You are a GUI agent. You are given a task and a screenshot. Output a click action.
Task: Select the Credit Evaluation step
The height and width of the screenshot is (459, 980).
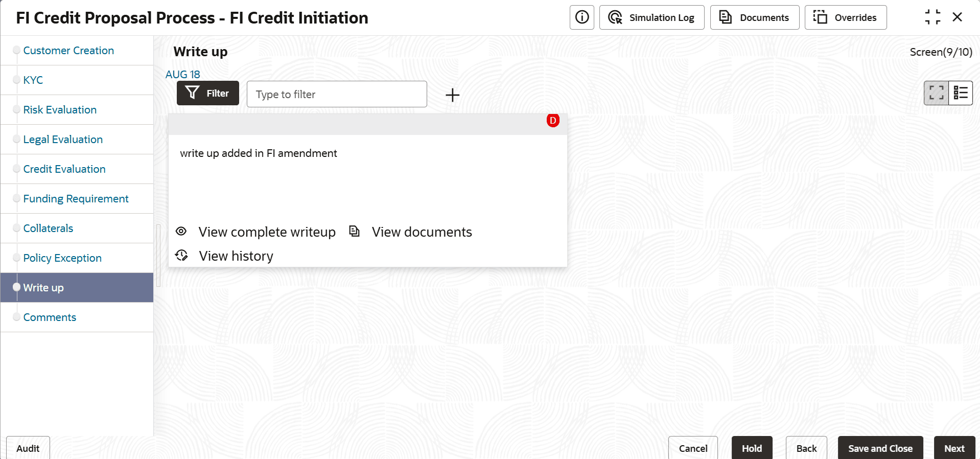64,169
